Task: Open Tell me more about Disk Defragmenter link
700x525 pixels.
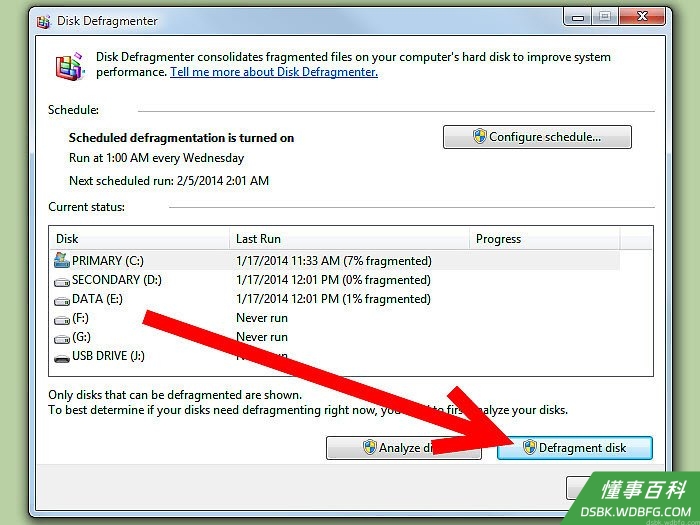Action: [274, 72]
